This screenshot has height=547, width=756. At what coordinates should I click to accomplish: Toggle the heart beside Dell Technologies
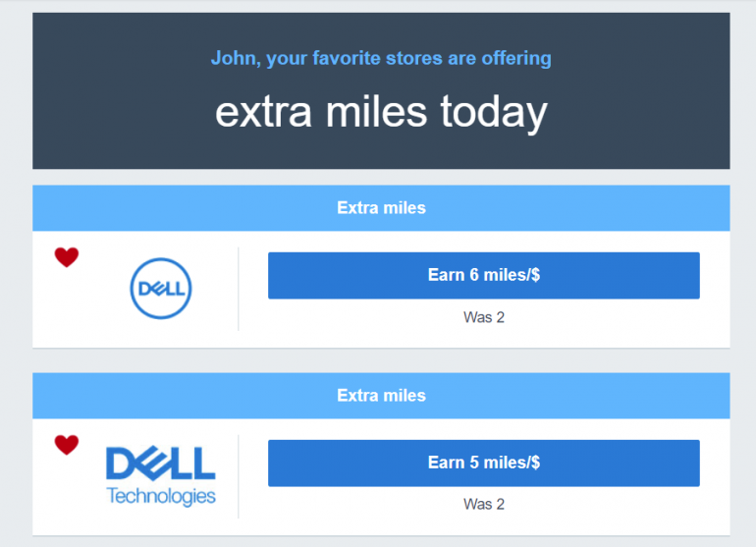click(66, 445)
